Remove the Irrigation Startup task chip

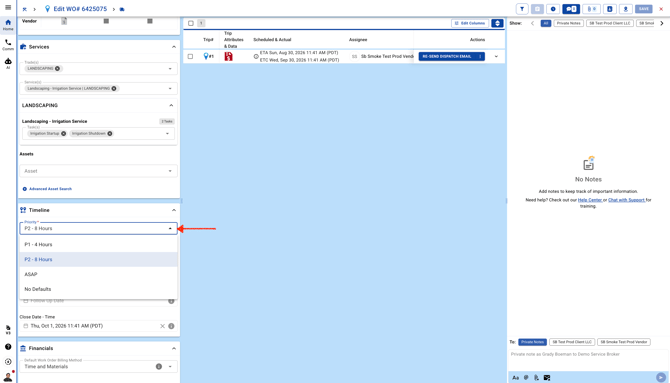pyautogui.click(x=63, y=133)
